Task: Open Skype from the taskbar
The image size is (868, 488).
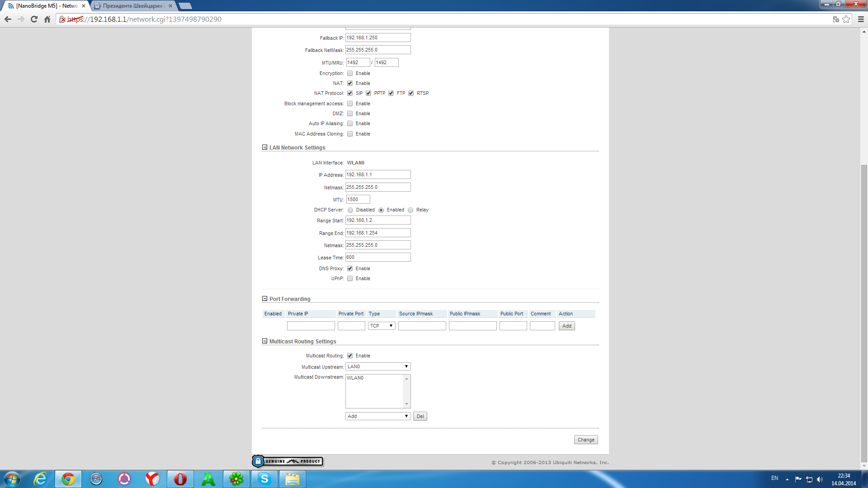Action: coord(264,479)
